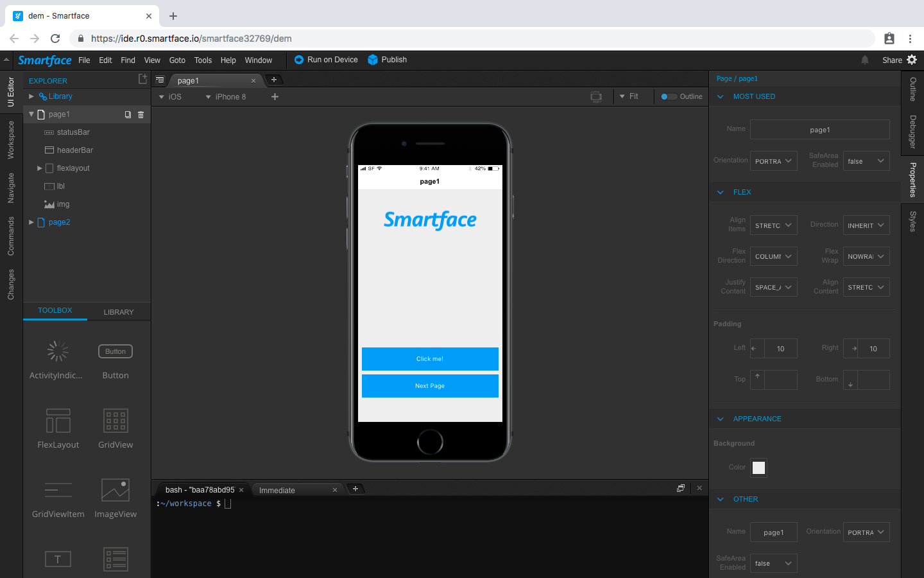Close the bash terminal tab
924x578 pixels.
coord(241,490)
